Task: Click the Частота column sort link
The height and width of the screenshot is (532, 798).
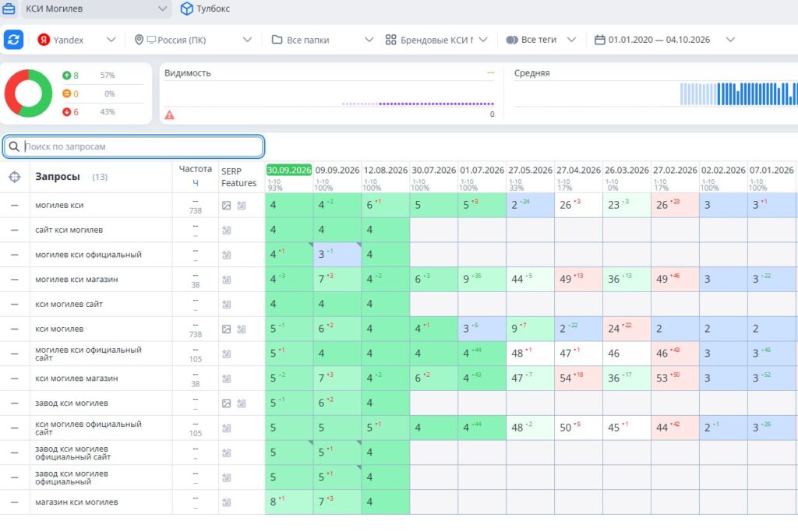Action: coord(196,183)
